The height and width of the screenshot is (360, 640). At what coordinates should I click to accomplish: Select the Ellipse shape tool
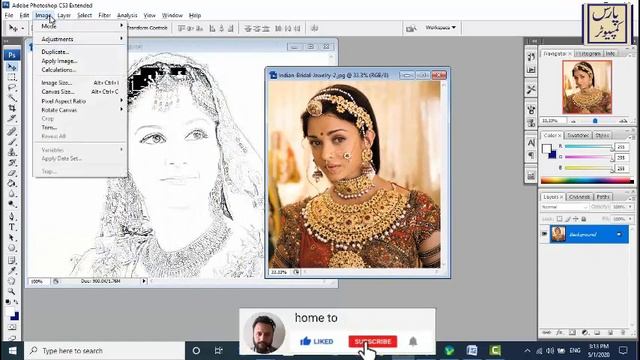(x=12, y=248)
